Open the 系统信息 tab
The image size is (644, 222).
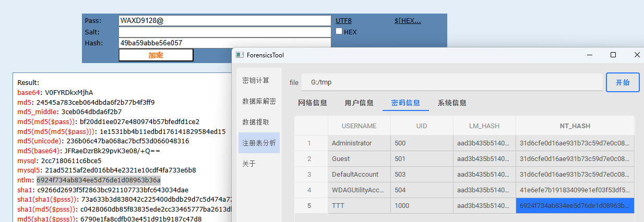click(452, 103)
